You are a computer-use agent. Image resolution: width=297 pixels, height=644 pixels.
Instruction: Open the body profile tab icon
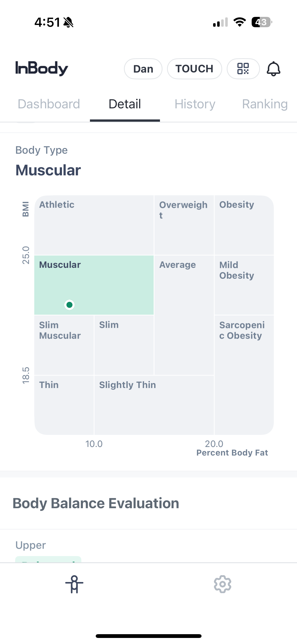(x=74, y=584)
